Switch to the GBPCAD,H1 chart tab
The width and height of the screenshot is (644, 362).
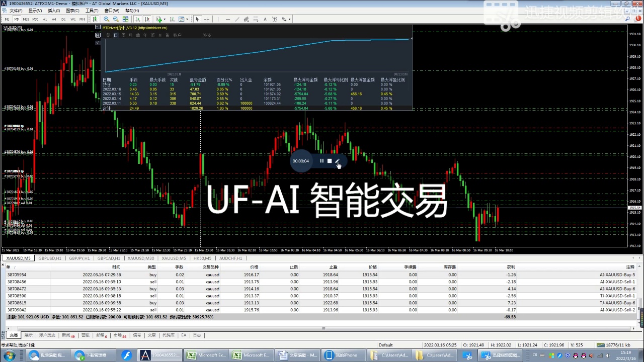coord(109,258)
